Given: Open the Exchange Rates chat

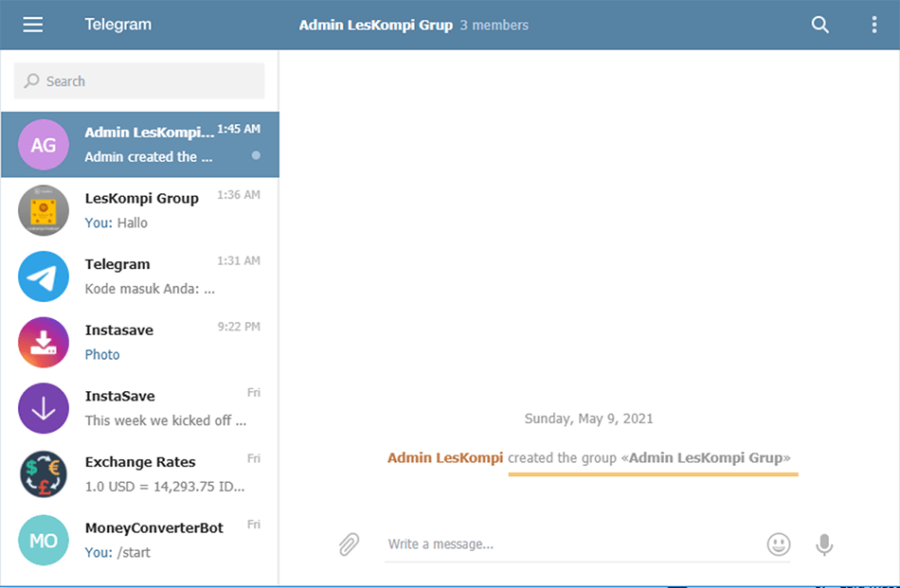Looking at the screenshot, I should (x=140, y=474).
